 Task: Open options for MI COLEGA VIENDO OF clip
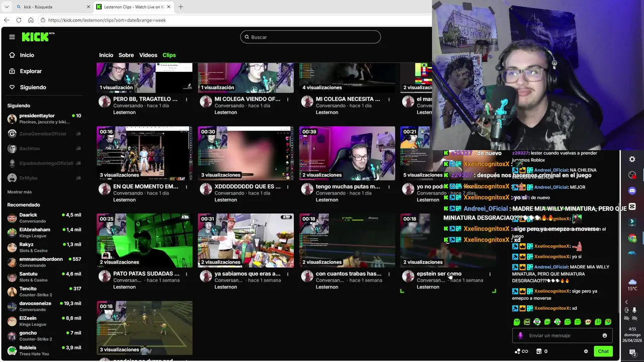(288, 100)
